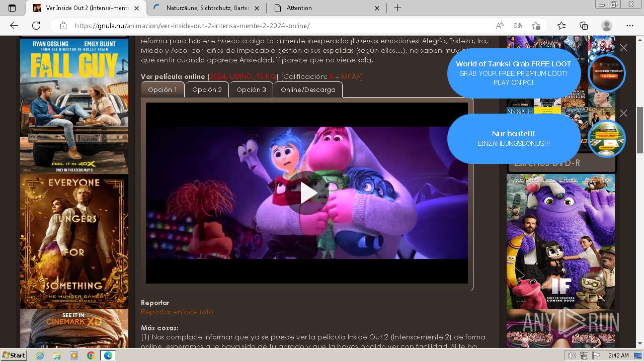Add this page to favorites

536,26
